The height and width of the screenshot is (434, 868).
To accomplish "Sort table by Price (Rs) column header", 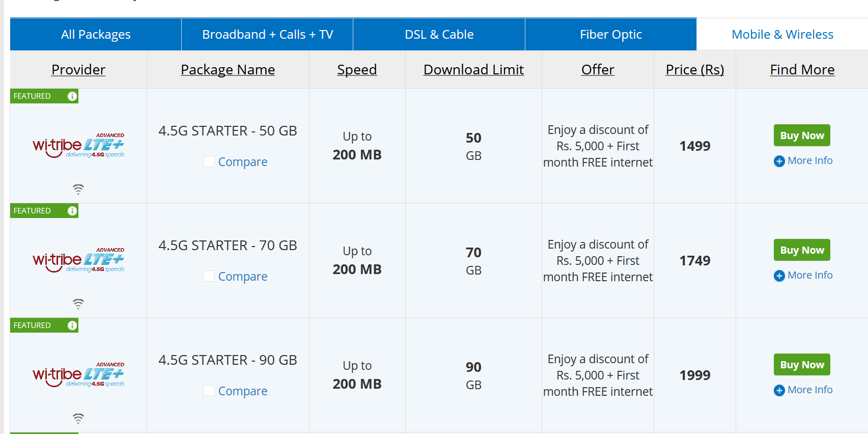I will point(695,70).
